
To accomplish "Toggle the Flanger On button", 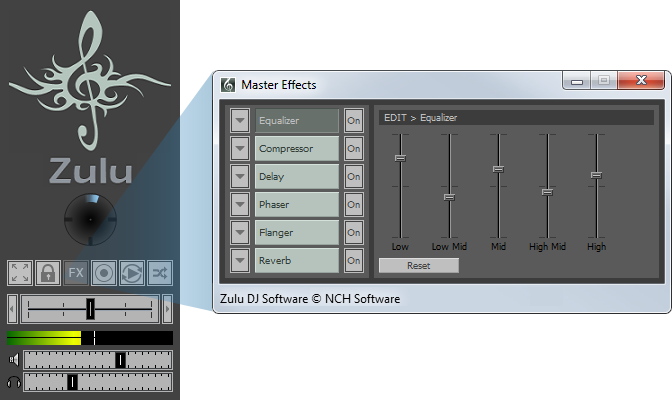I will click(354, 232).
